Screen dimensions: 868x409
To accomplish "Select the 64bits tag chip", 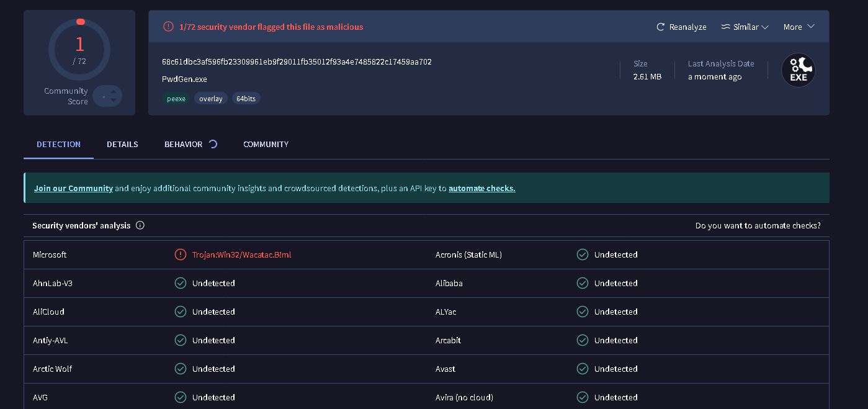I will click(x=246, y=99).
